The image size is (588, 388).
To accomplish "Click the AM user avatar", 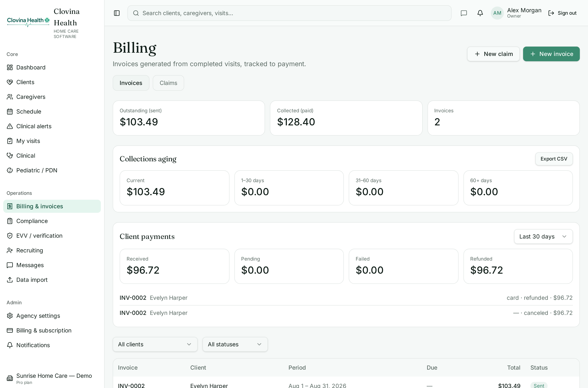I will coord(497,13).
